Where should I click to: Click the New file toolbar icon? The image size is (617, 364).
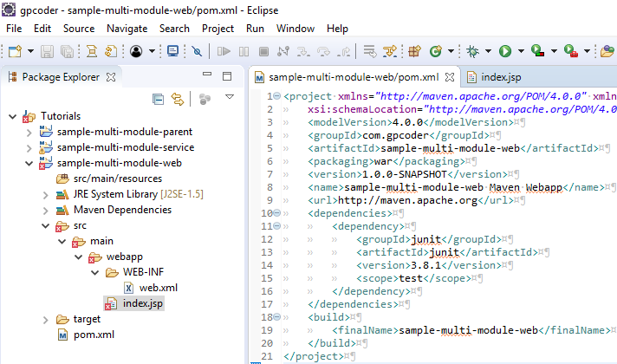point(14,52)
